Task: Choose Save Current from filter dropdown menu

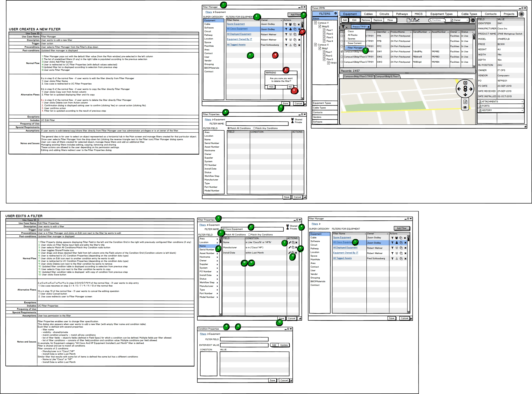Action: click(x=355, y=43)
